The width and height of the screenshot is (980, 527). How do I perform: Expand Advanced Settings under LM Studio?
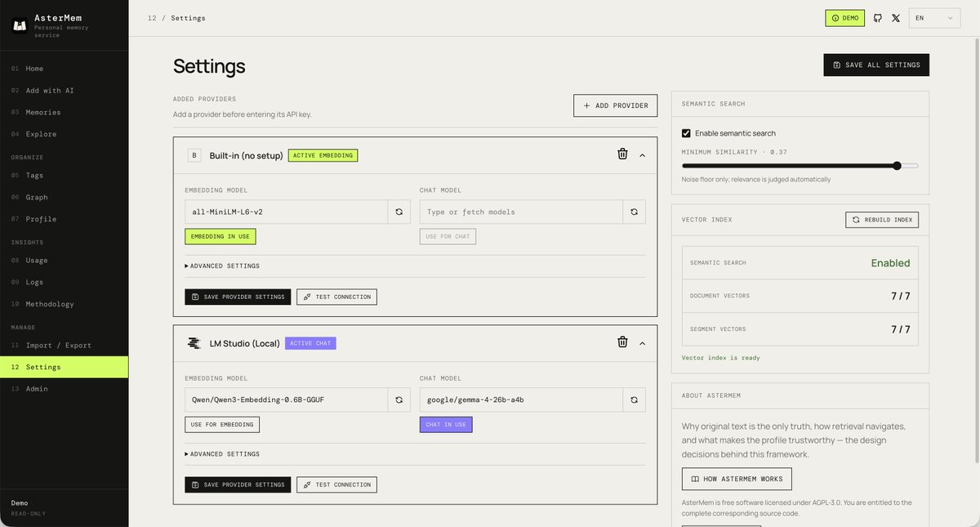(222, 453)
